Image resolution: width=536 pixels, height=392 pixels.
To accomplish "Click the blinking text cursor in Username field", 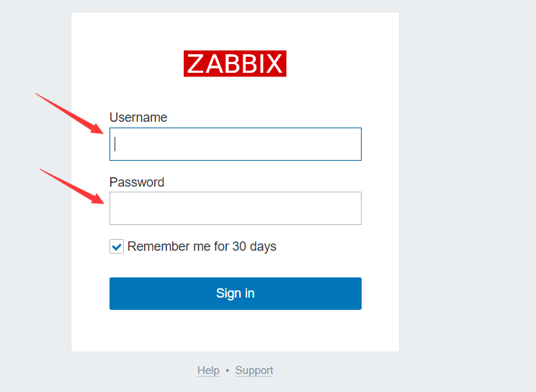I will (x=115, y=144).
